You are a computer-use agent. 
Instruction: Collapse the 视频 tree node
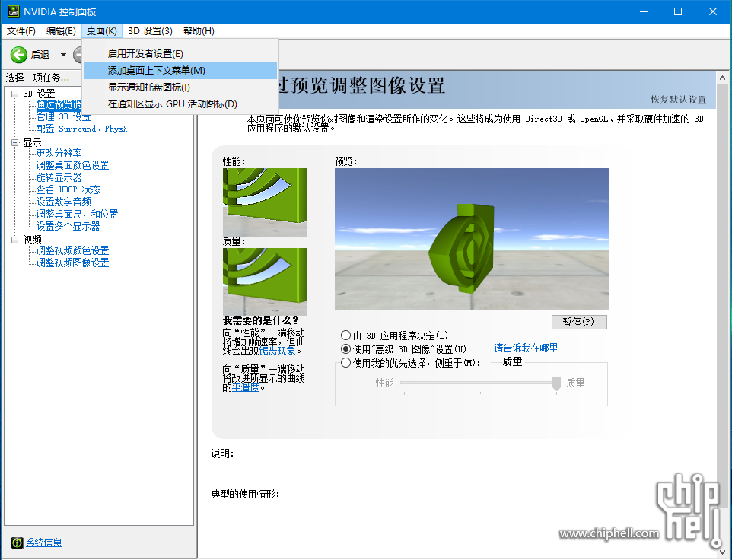point(15,240)
